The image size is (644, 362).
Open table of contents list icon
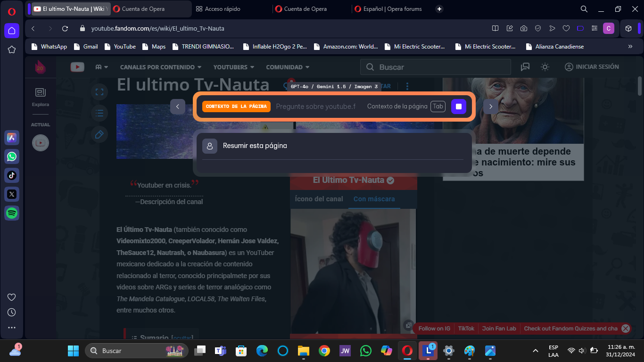[x=99, y=113]
